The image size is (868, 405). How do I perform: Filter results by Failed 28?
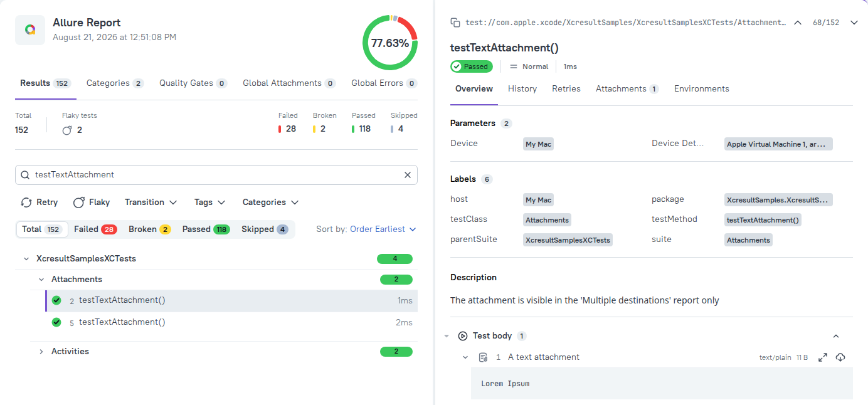[x=95, y=229]
